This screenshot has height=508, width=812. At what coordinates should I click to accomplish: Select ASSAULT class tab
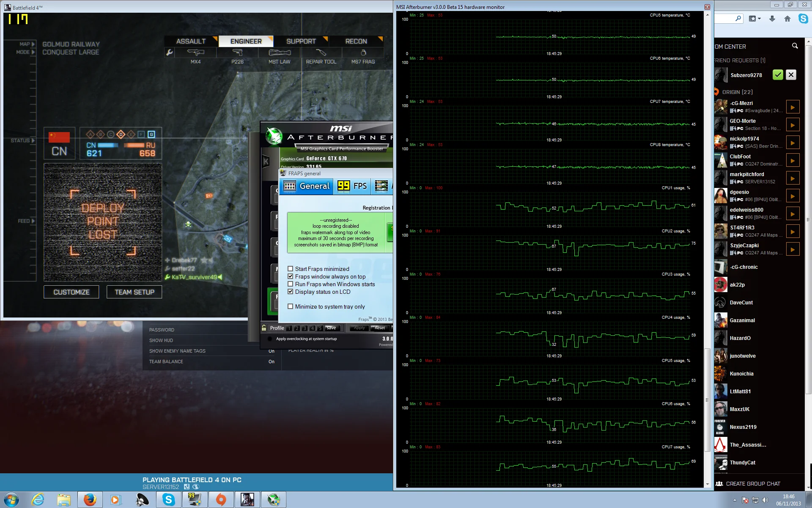[191, 41]
